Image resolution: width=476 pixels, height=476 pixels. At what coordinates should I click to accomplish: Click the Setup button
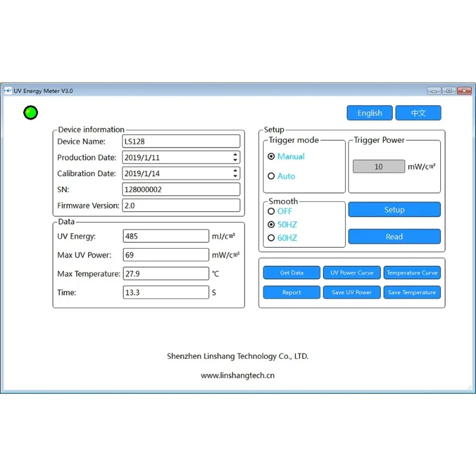tap(394, 209)
